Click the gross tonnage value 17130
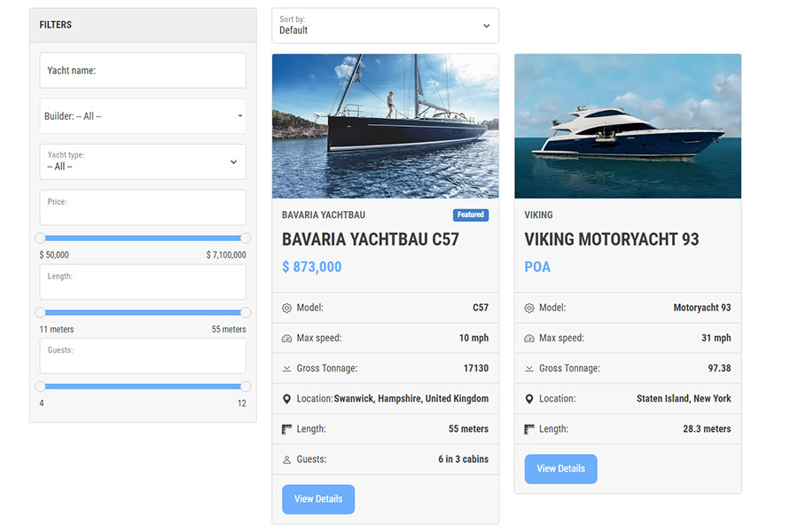 [x=476, y=369]
